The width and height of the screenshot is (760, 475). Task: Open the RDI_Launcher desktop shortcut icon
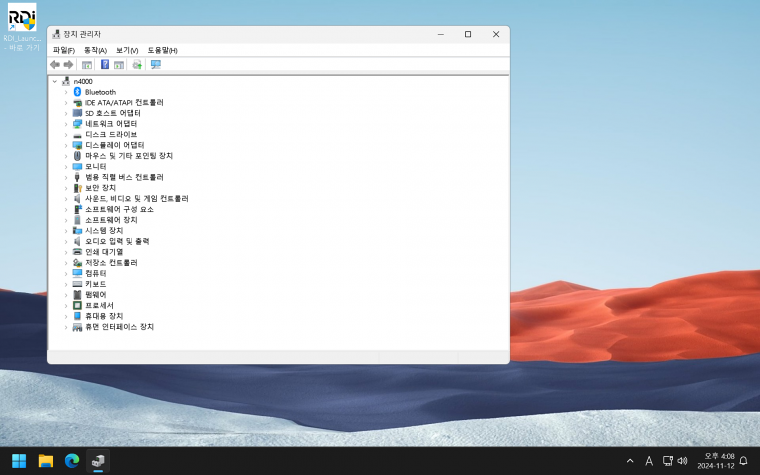(x=22, y=17)
